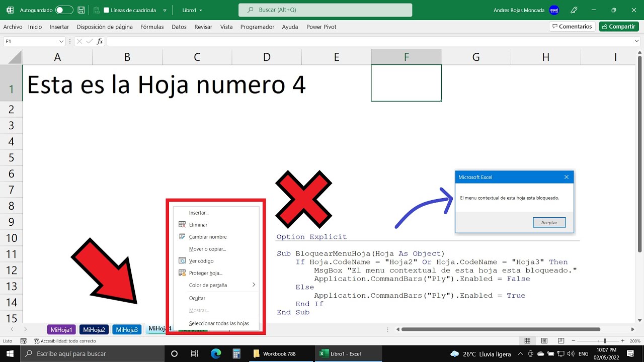Switch to Page Break Preview icon
The height and width of the screenshot is (362, 644).
click(x=562, y=341)
